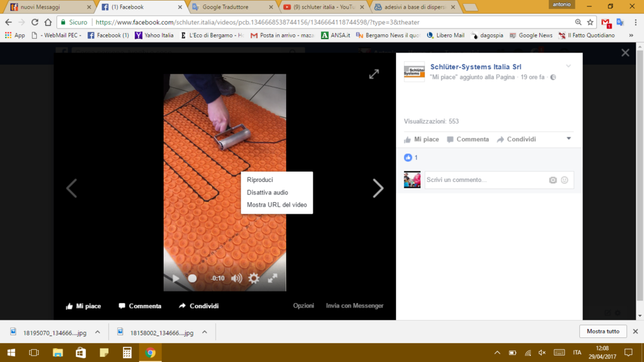This screenshot has width=644, height=362.
Task: Open Task View on the taskbar
Action: (34, 352)
